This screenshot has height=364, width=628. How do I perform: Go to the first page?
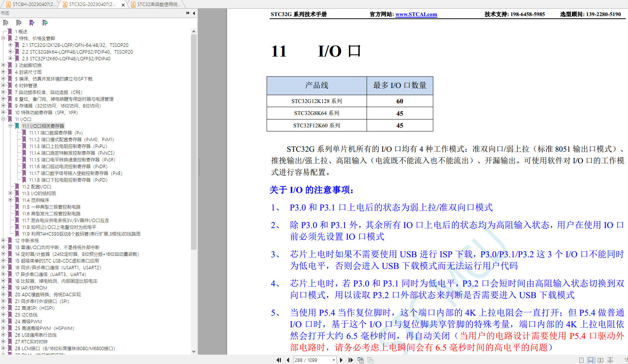tap(279, 360)
